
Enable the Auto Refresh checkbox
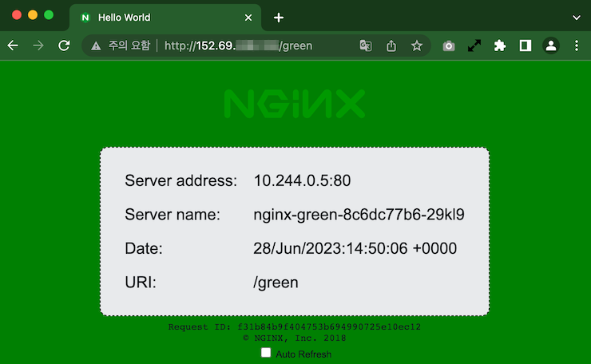click(266, 353)
